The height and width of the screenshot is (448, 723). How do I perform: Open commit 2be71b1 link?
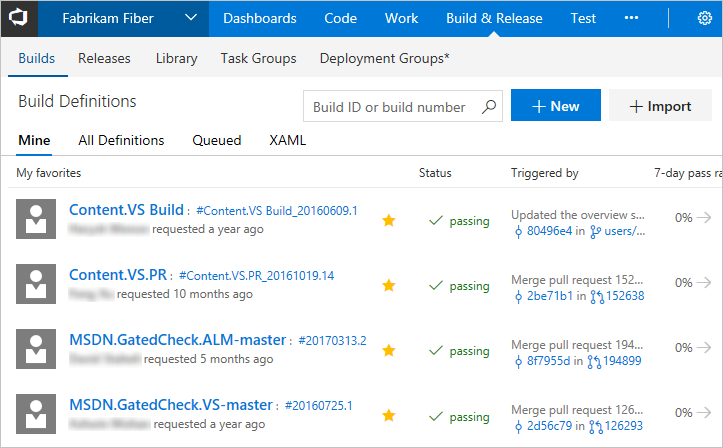click(x=550, y=296)
